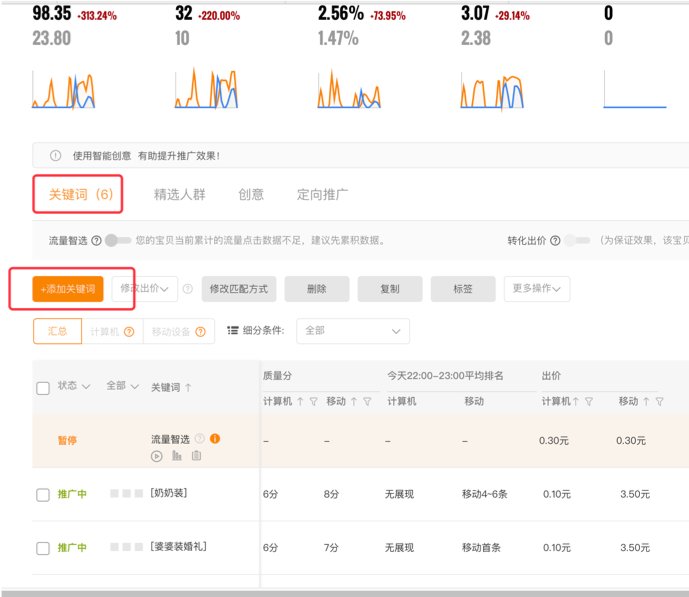Sort by 关键词 column arrow

click(x=188, y=387)
